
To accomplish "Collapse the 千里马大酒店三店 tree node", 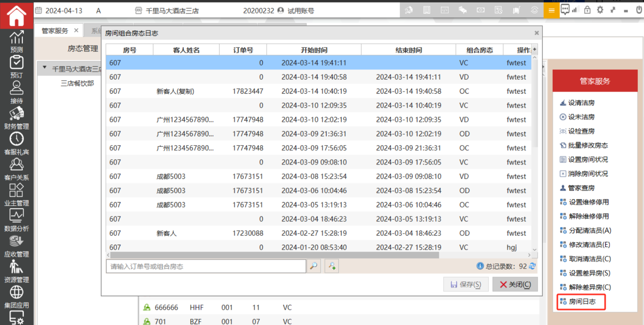I will (45, 68).
